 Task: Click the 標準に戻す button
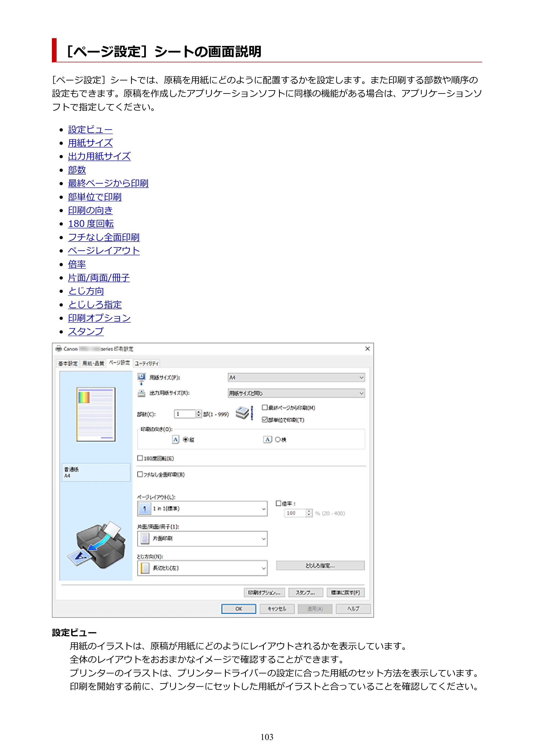tap(346, 593)
